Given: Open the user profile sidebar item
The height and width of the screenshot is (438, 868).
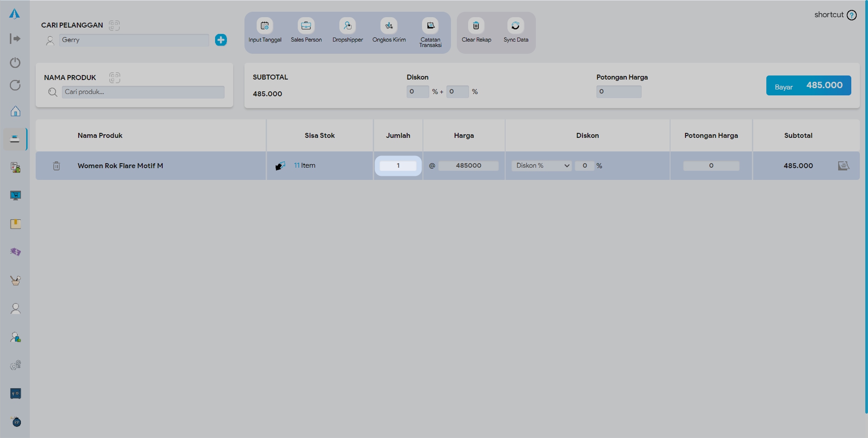Looking at the screenshot, I should pos(15,309).
